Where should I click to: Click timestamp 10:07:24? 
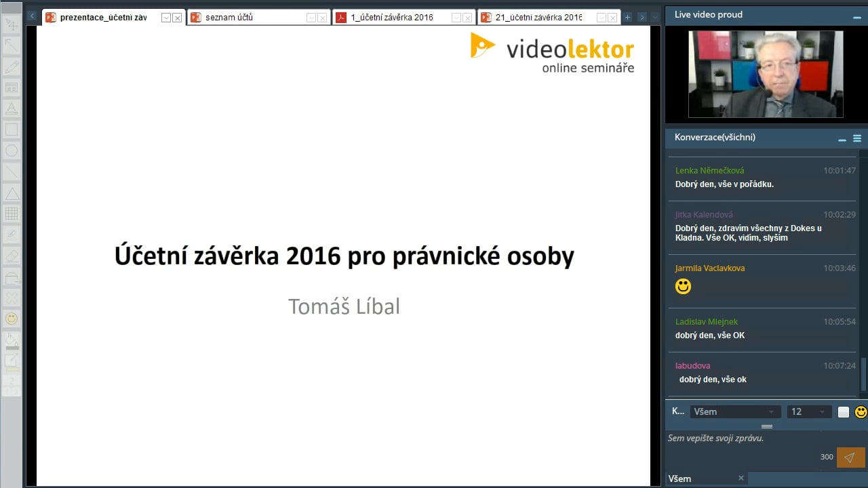(x=840, y=366)
